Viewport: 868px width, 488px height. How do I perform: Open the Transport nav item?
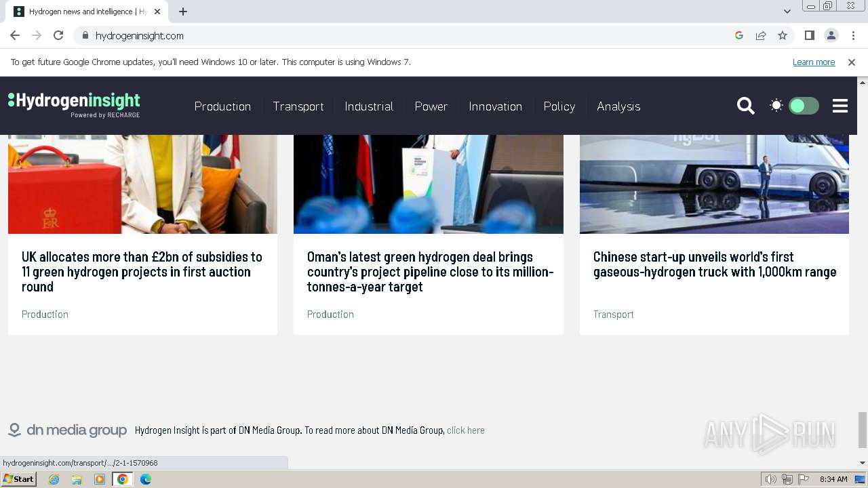coord(298,106)
